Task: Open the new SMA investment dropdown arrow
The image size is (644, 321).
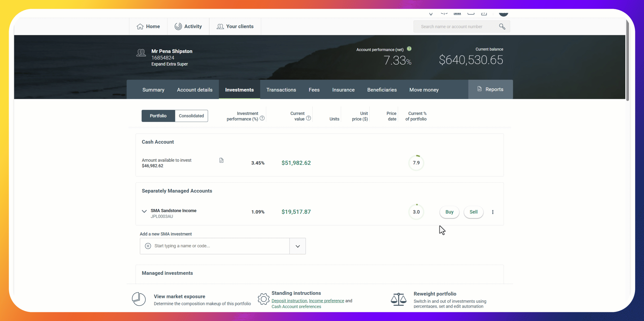Action: pyautogui.click(x=298, y=246)
